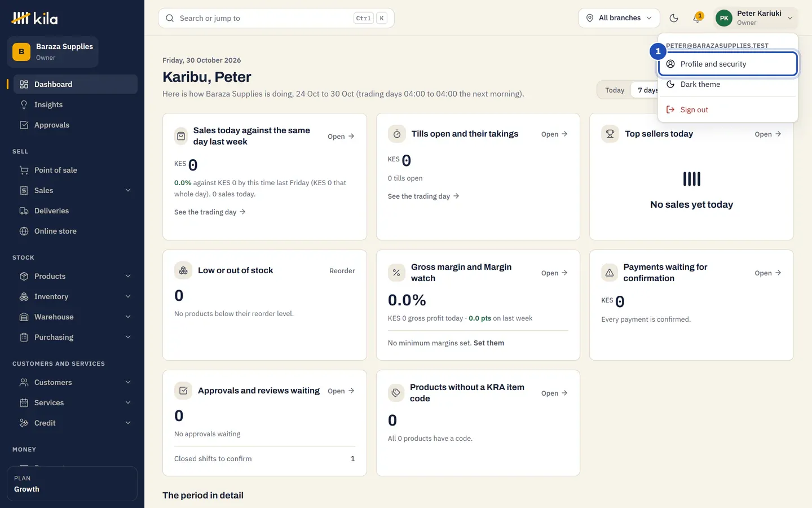
Task: Click the Insights lightbulb icon
Action: [x=24, y=105]
